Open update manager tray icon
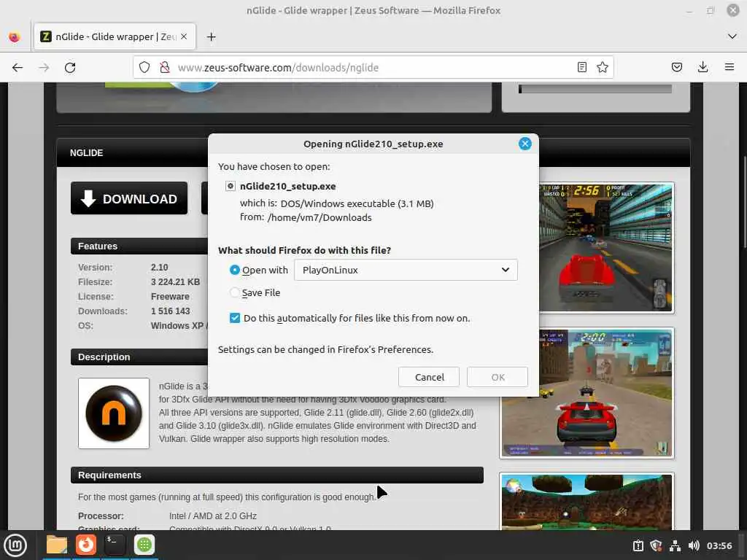Image resolution: width=747 pixels, height=560 pixels. (x=638, y=545)
